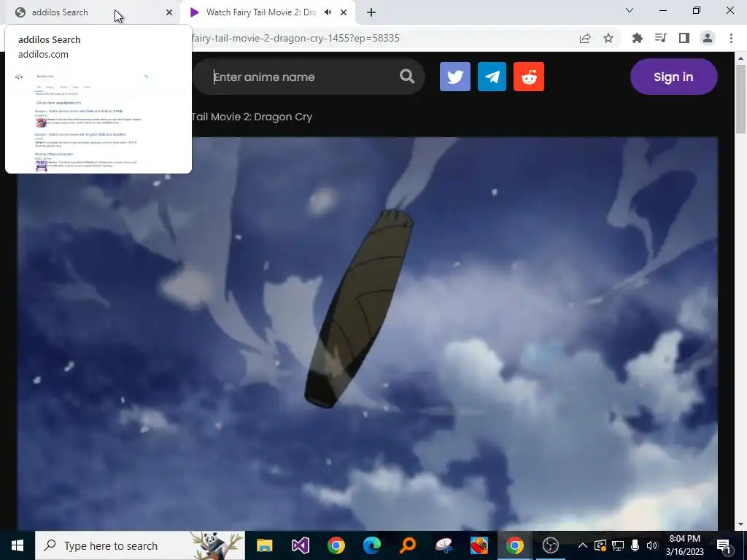Screen dimensions: 747x560
Task: Click the scrollbar down arrow
Action: pyautogui.click(x=740, y=524)
